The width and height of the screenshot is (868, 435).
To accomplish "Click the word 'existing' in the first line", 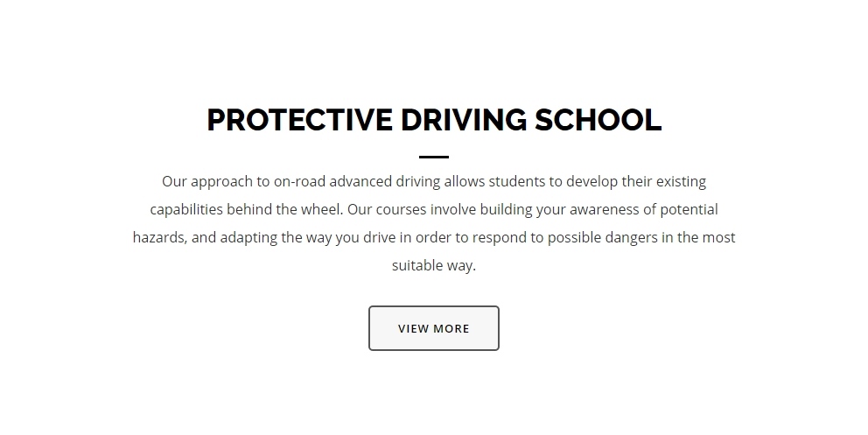I will pyautogui.click(x=681, y=183).
